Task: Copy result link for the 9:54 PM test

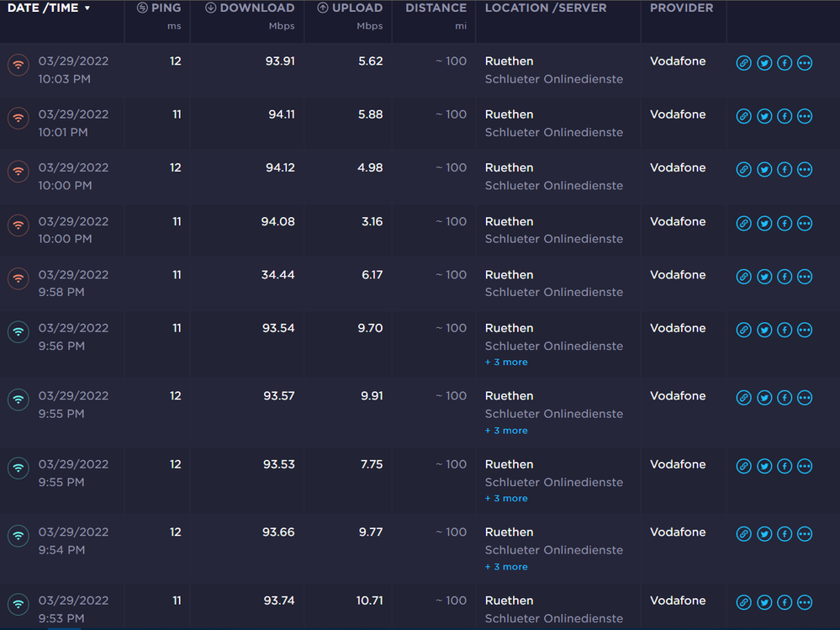Action: (743, 533)
